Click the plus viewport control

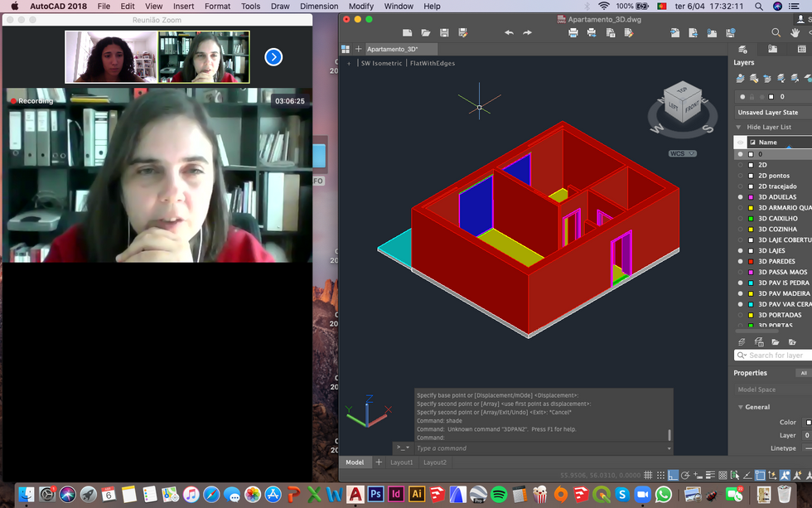[x=349, y=64]
